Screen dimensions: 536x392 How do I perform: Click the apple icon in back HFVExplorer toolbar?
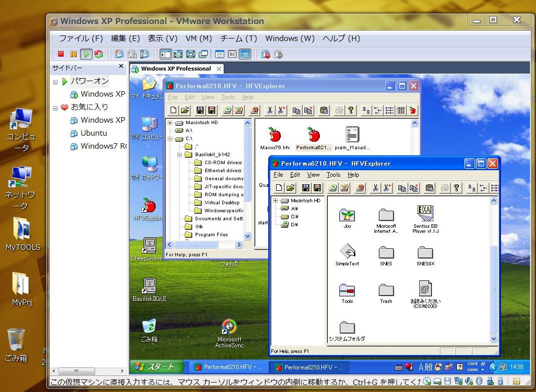pyautogui.click(x=412, y=110)
